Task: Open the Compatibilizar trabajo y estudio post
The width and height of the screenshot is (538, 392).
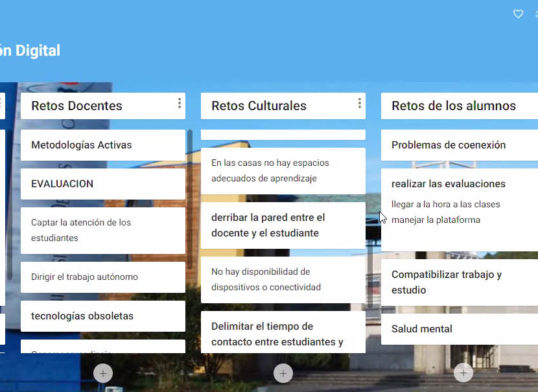Action: tap(459, 282)
